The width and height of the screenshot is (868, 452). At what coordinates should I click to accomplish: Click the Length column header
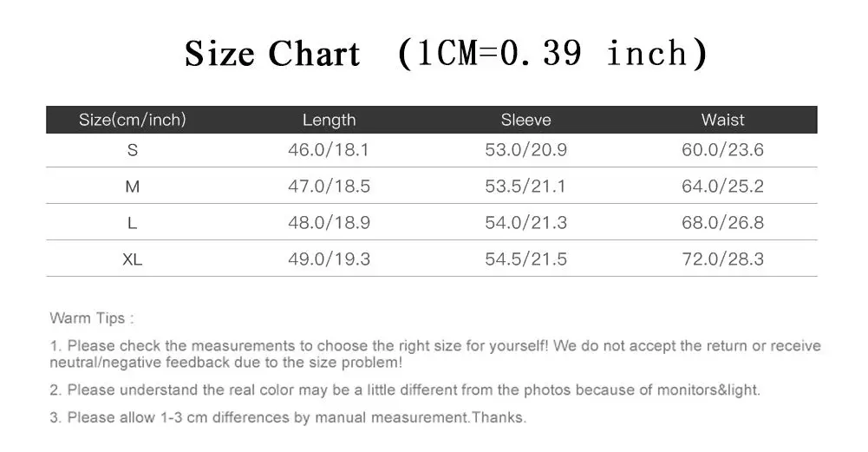(x=329, y=120)
